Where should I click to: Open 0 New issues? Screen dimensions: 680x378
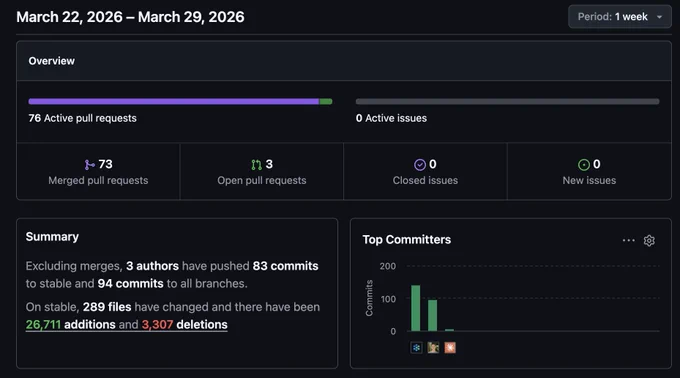click(589, 172)
